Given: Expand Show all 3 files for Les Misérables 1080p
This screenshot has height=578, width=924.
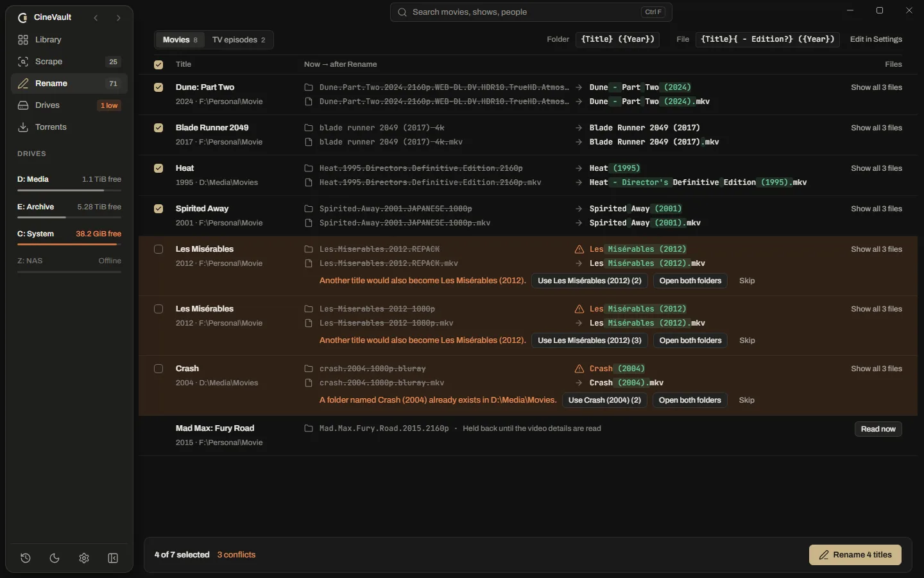Looking at the screenshot, I should point(877,309).
